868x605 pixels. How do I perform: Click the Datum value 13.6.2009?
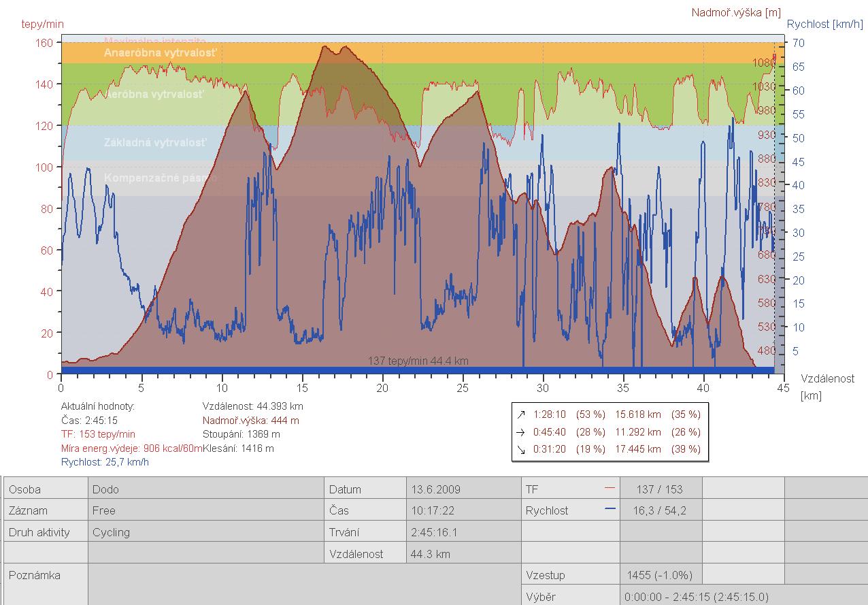pyautogui.click(x=435, y=489)
